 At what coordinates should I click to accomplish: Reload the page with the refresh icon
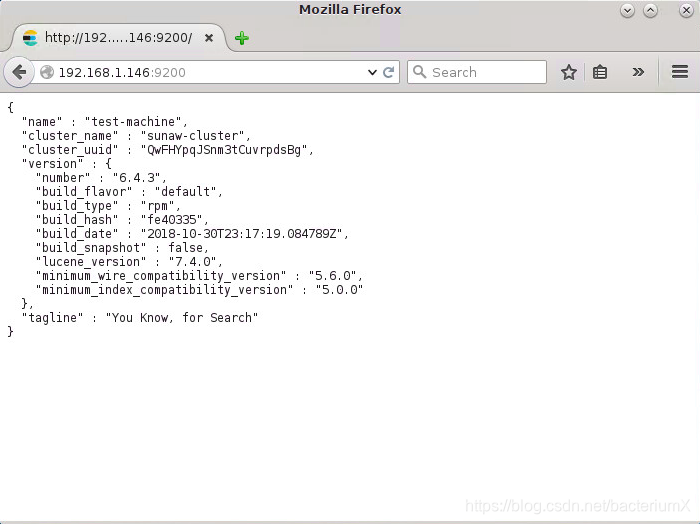388,72
